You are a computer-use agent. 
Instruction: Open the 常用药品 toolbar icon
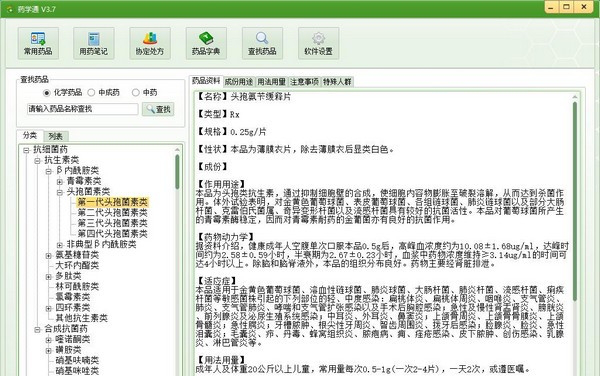(38, 43)
